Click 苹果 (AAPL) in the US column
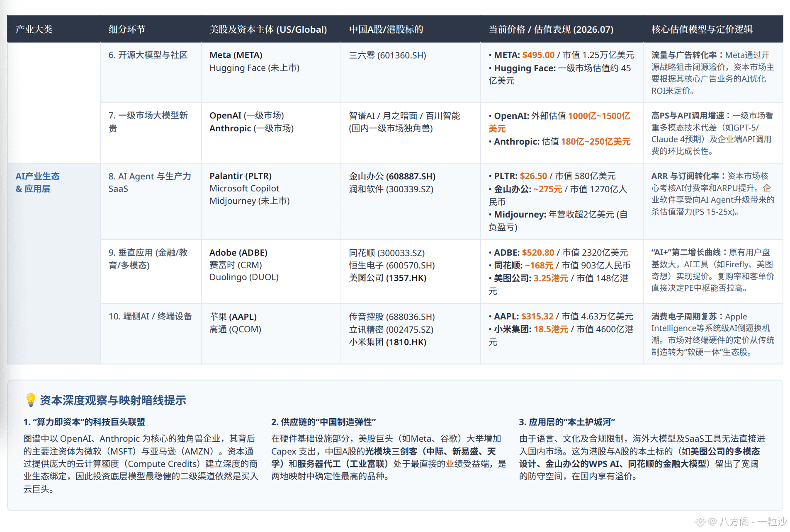 (233, 317)
